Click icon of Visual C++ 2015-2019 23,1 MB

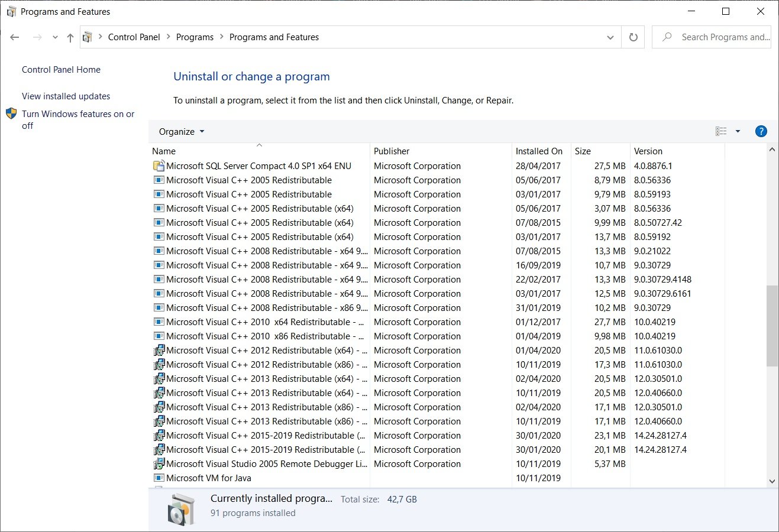[159, 436]
